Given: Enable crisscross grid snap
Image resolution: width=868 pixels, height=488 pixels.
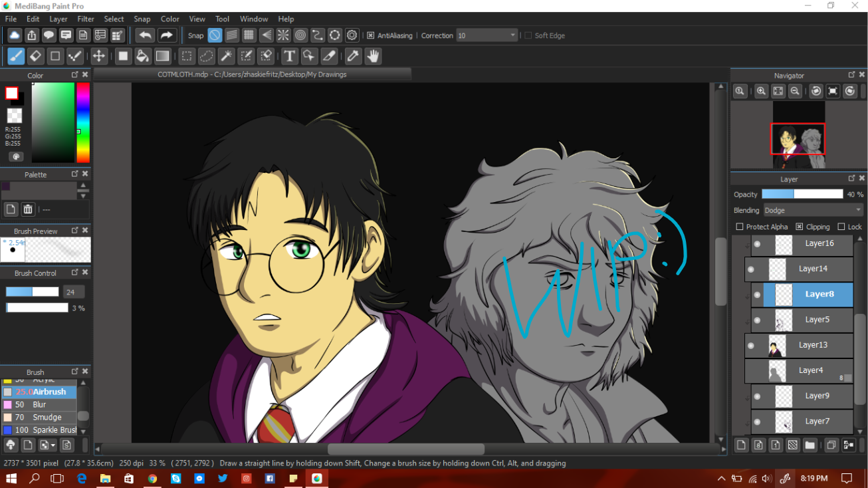Looking at the screenshot, I should (249, 35).
